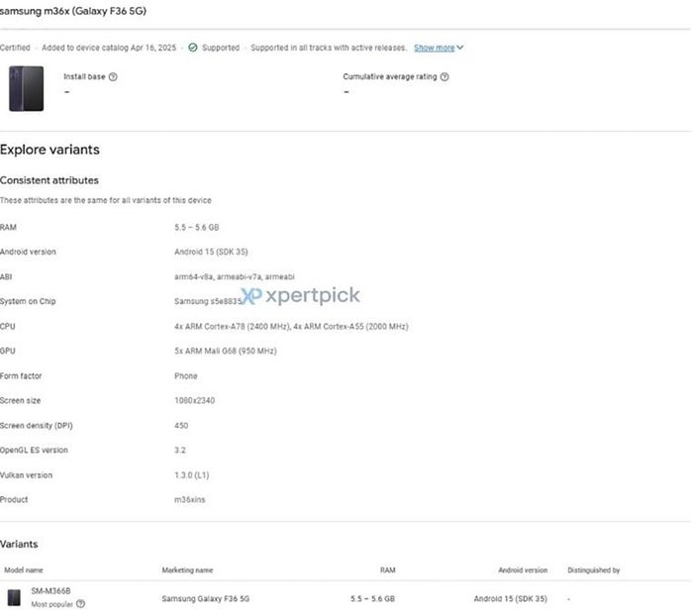Screen dimensions: 693x616
Task: Click the 'Certified' status text
Action: click(15, 48)
